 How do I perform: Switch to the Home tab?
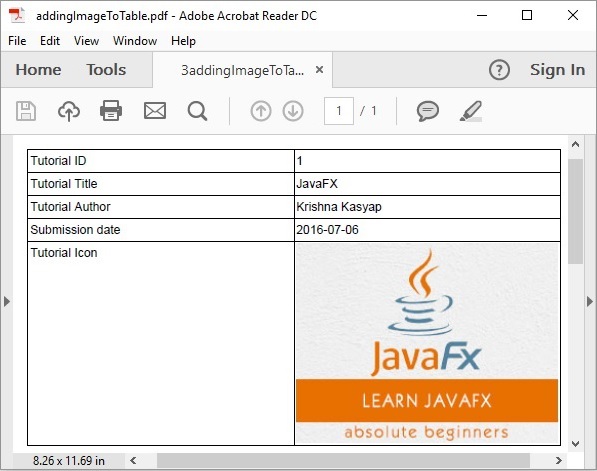pos(38,70)
